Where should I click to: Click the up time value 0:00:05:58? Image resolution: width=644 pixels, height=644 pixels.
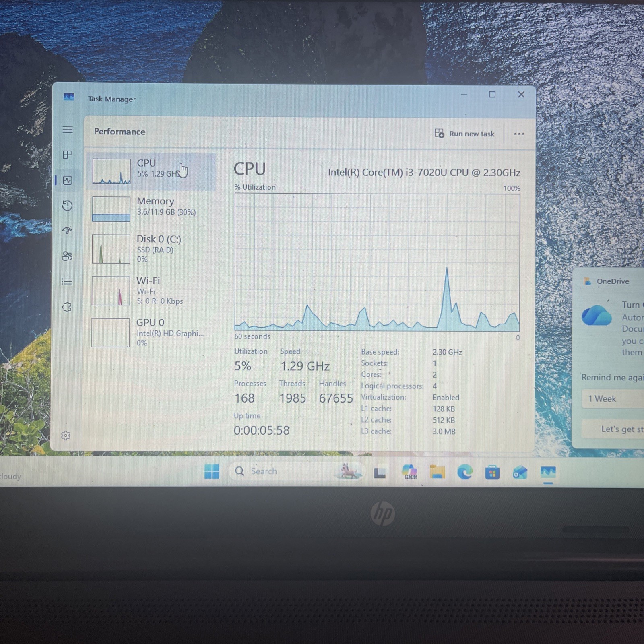(262, 431)
